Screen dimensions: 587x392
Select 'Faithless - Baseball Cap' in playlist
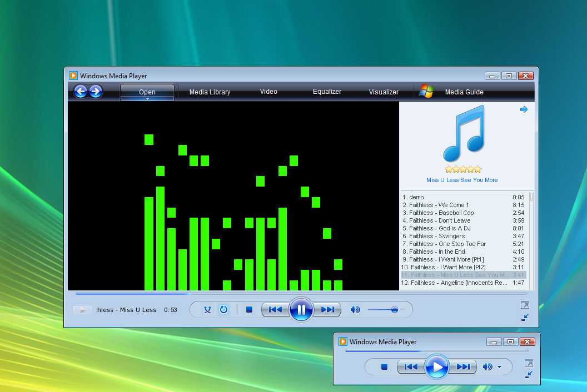464,213
